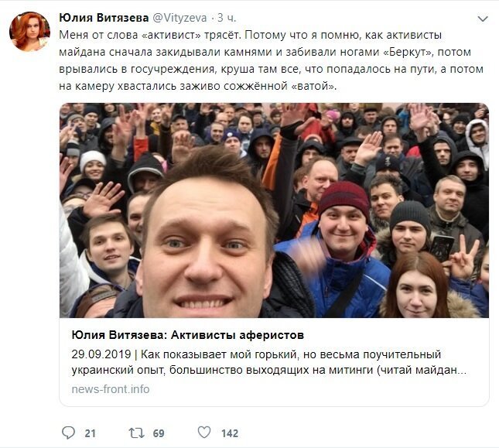Click the news-front.info domain link
The image size is (499, 448).
point(111,389)
